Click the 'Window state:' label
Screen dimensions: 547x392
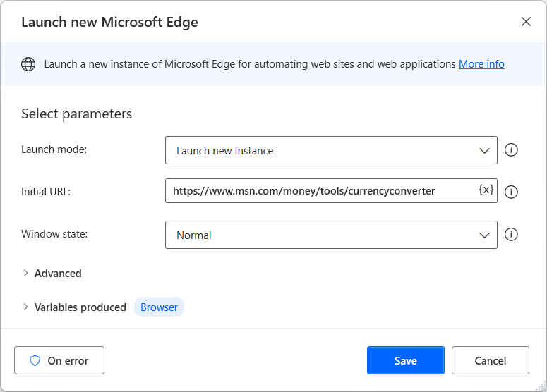pyautogui.click(x=54, y=234)
